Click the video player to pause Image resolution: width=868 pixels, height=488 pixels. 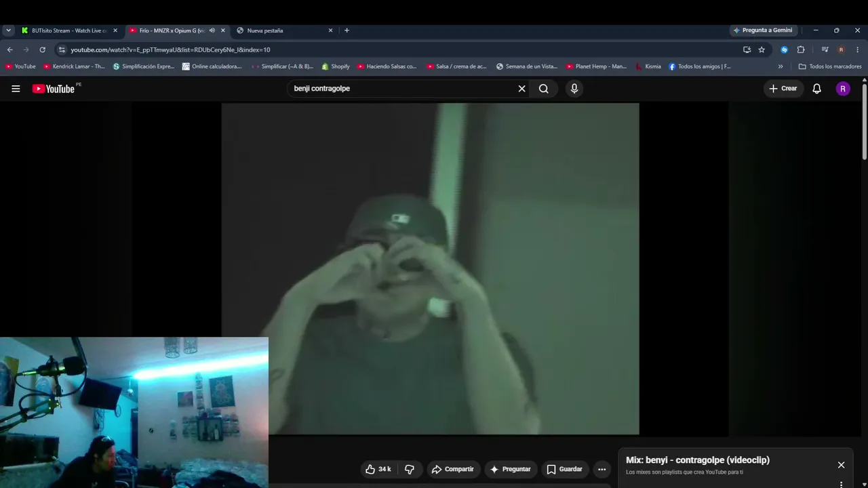(x=430, y=268)
